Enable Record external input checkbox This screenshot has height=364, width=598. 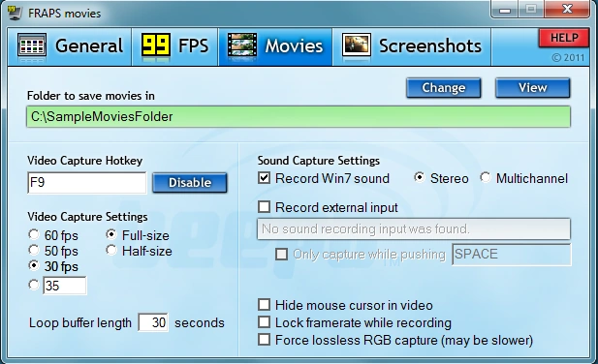point(264,207)
